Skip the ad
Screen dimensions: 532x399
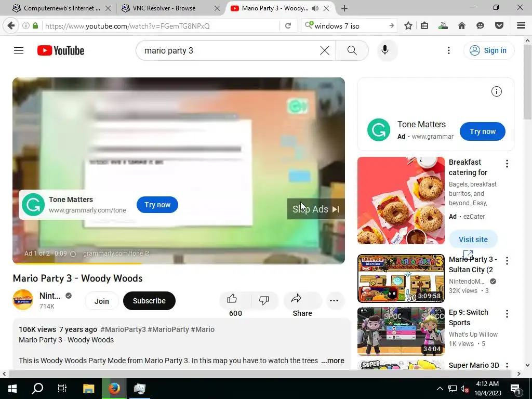[316, 209]
